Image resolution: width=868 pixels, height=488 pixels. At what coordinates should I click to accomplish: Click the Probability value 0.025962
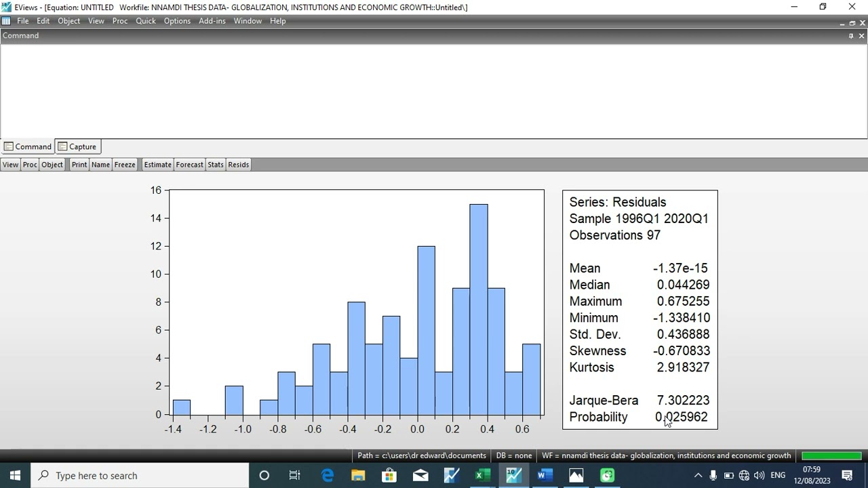pyautogui.click(x=682, y=417)
